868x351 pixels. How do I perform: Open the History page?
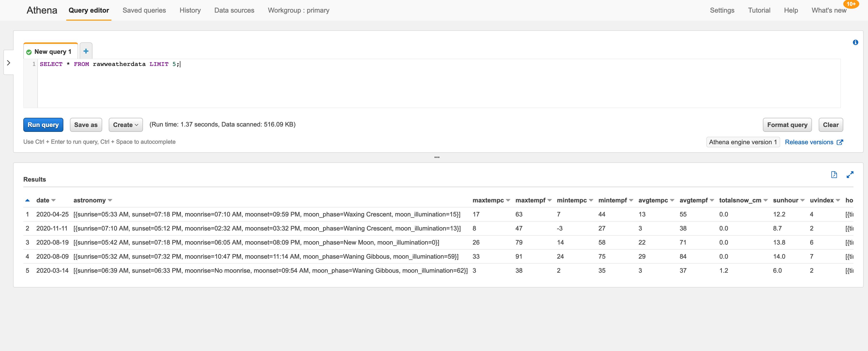(x=190, y=10)
